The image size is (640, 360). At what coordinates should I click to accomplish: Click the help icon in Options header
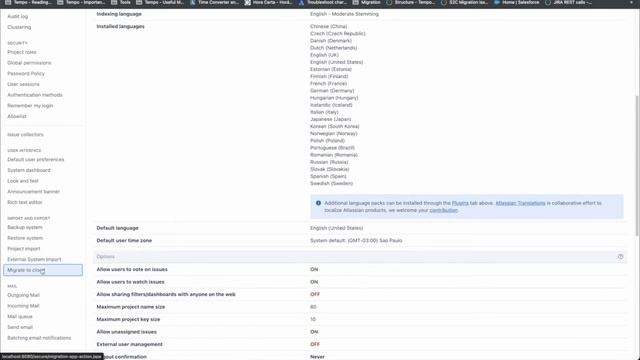620,257
